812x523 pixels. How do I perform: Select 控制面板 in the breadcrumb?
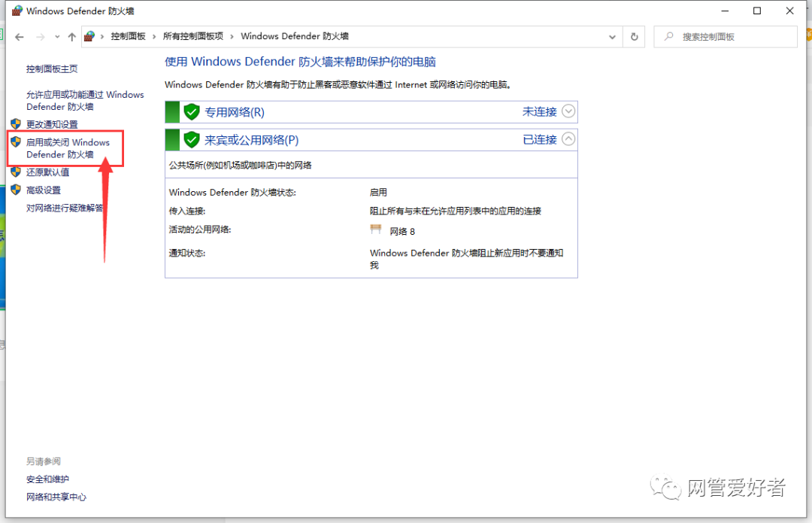pyautogui.click(x=128, y=36)
